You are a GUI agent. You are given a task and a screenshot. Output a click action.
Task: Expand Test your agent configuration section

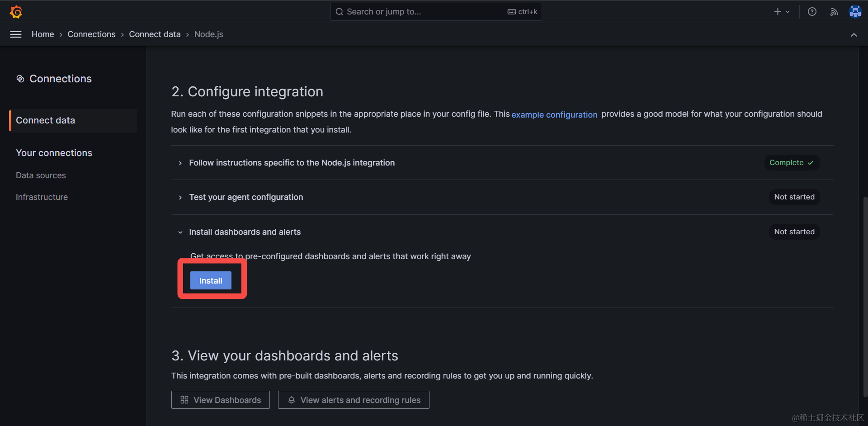(180, 197)
